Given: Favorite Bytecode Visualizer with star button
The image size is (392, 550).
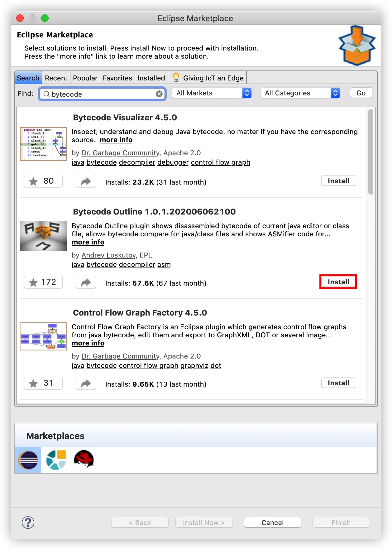Looking at the screenshot, I should point(43,181).
